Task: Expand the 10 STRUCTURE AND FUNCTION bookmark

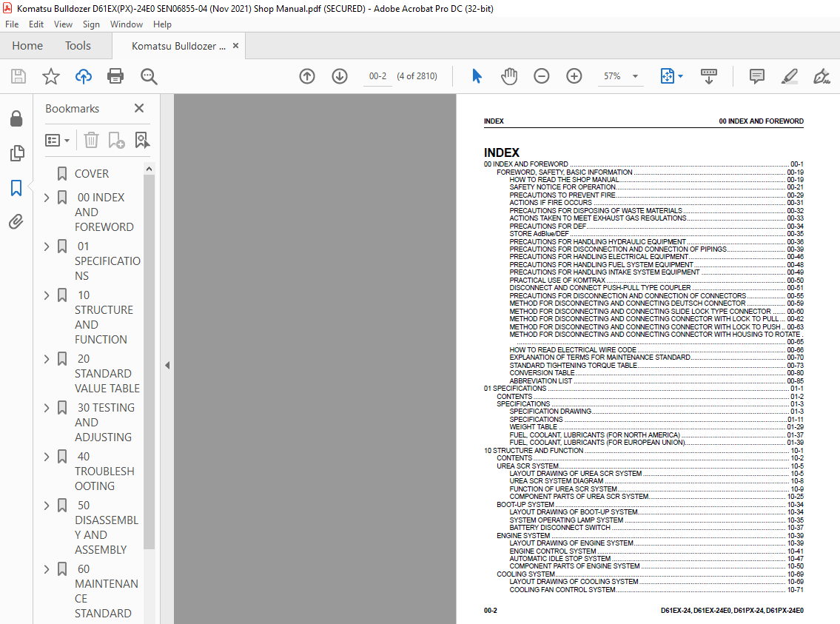Action: (47, 295)
